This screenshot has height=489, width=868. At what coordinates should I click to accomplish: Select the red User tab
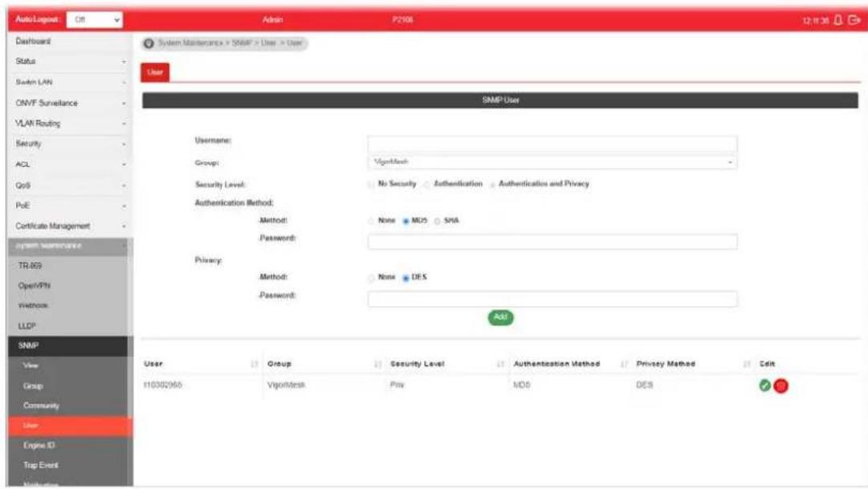tap(155, 72)
